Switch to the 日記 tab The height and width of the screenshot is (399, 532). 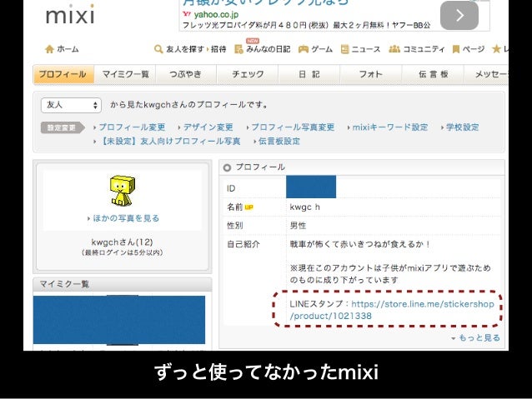(x=309, y=74)
